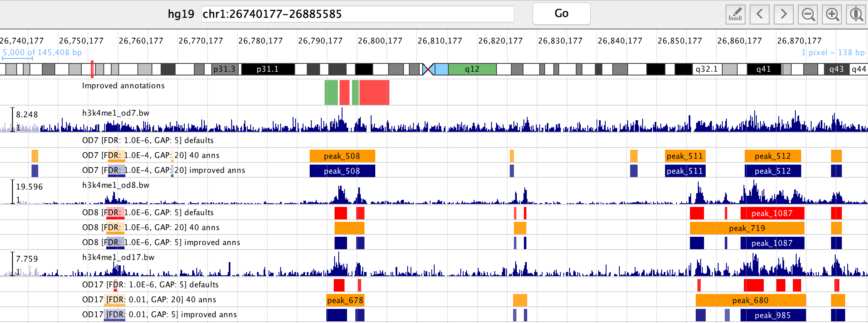Click the orange peak_680 feature
The width and height of the screenshot is (868, 323).
[750, 300]
